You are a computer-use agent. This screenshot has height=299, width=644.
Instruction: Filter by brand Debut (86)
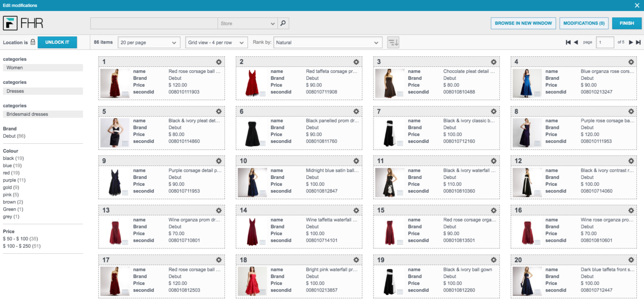(x=14, y=136)
